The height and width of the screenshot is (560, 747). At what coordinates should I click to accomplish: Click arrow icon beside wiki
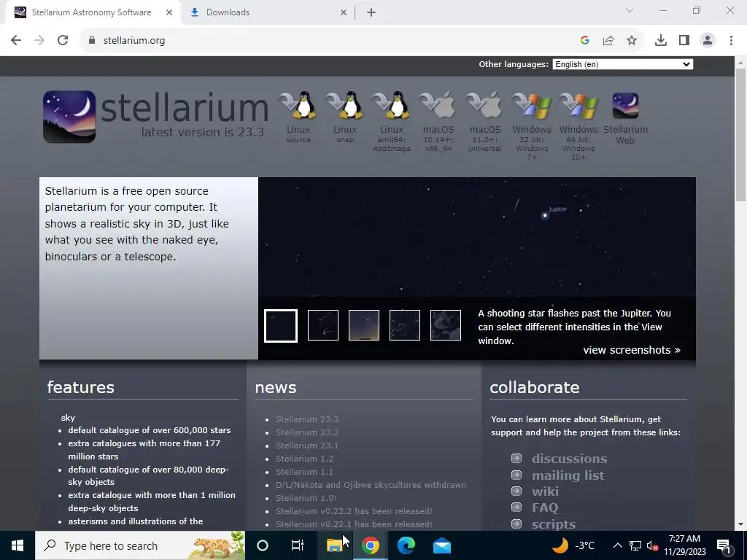point(516,491)
